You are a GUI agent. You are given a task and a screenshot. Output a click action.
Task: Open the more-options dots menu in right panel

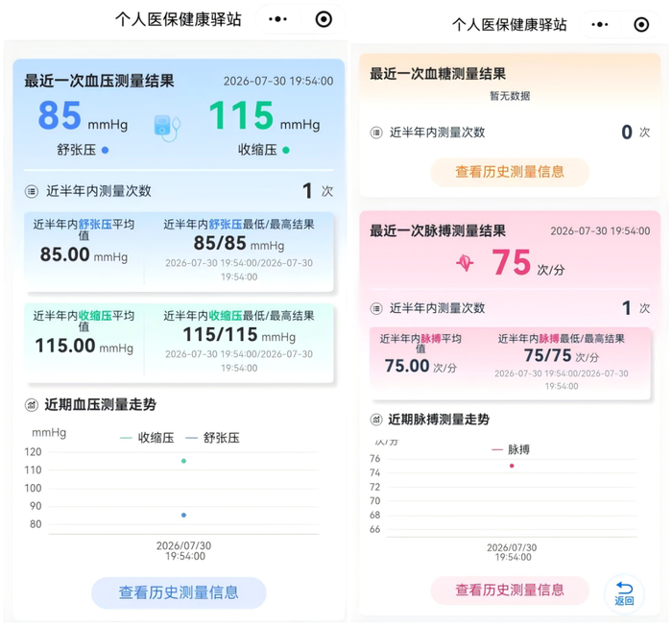coord(600,24)
